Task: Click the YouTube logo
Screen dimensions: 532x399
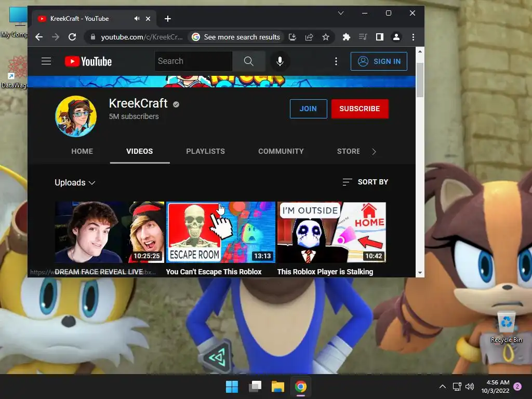Action: point(88,61)
